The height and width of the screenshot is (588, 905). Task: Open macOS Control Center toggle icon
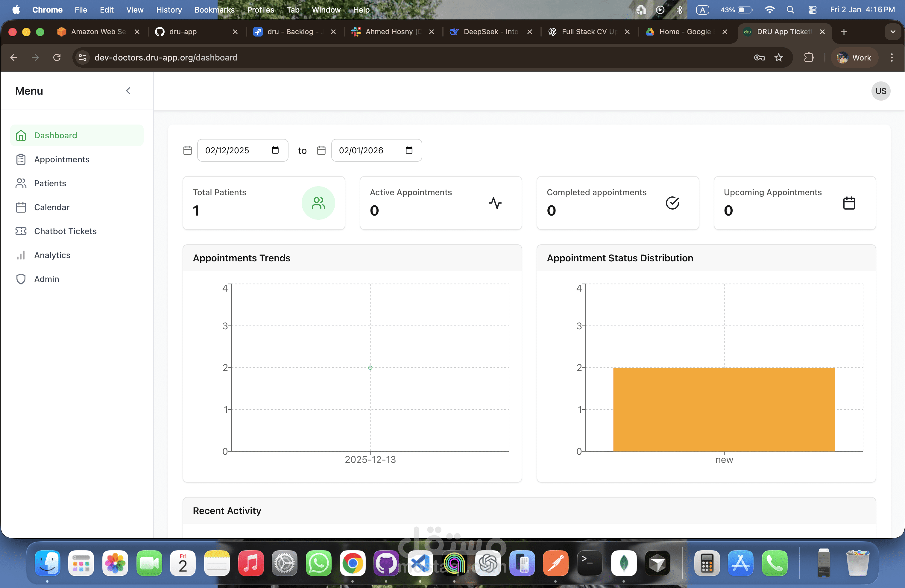812,10
